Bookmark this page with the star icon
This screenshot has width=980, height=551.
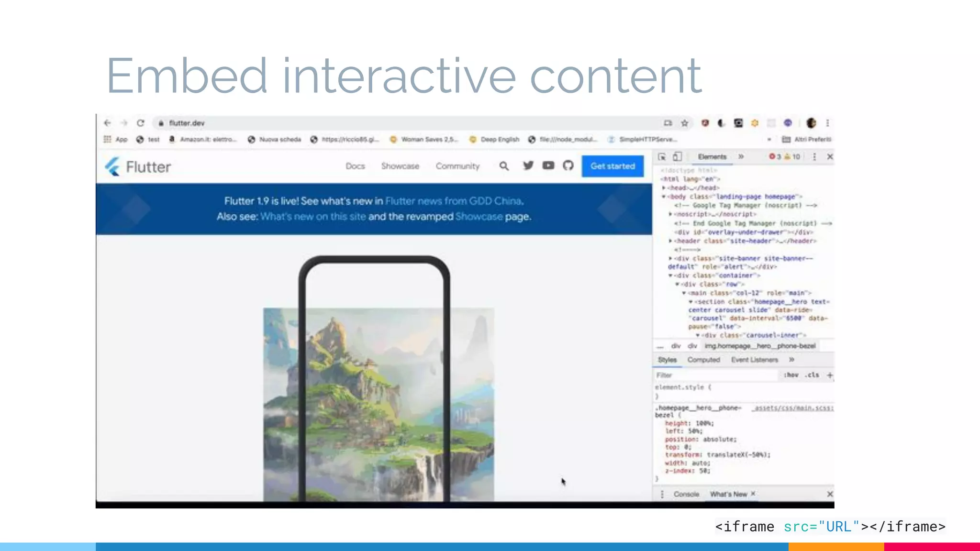coord(685,123)
